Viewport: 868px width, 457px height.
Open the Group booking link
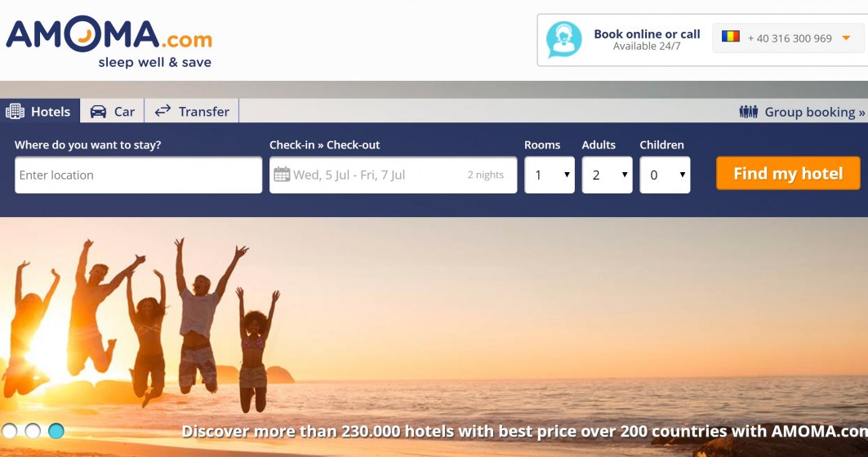[802, 112]
